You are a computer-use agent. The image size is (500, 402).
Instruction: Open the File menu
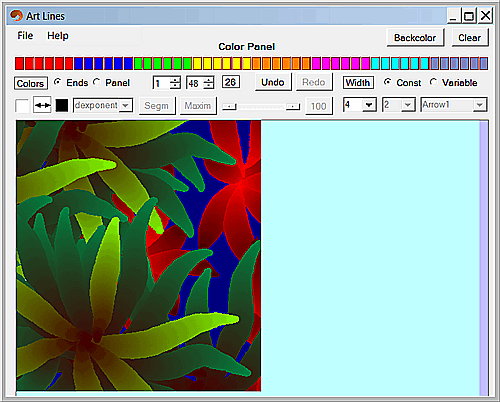[25, 35]
